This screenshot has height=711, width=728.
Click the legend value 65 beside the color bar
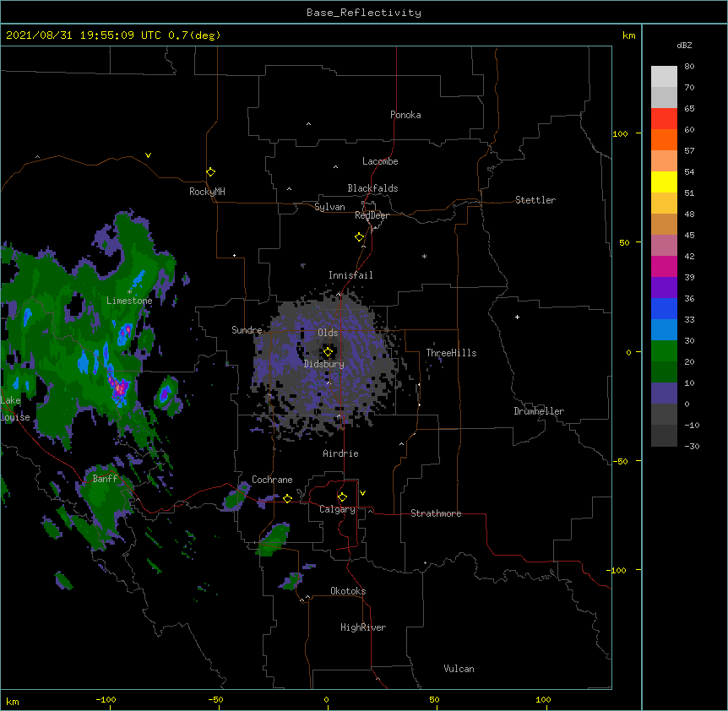689,109
